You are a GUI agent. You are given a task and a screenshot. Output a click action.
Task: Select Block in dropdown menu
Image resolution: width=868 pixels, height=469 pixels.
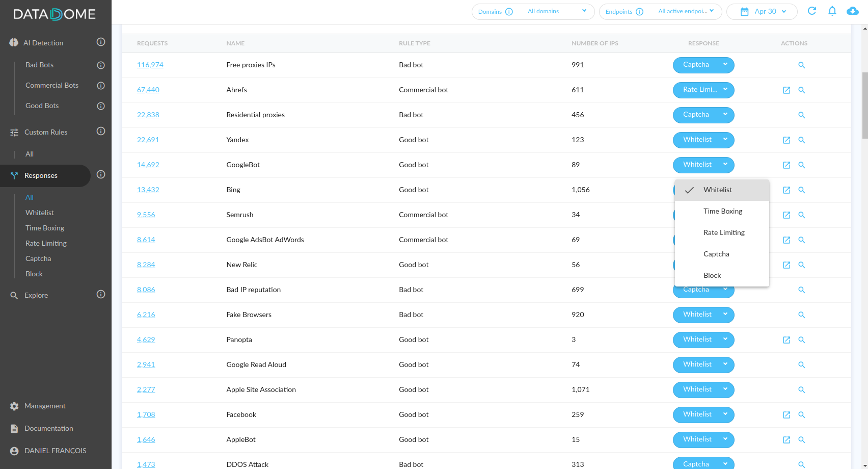tap(722, 275)
